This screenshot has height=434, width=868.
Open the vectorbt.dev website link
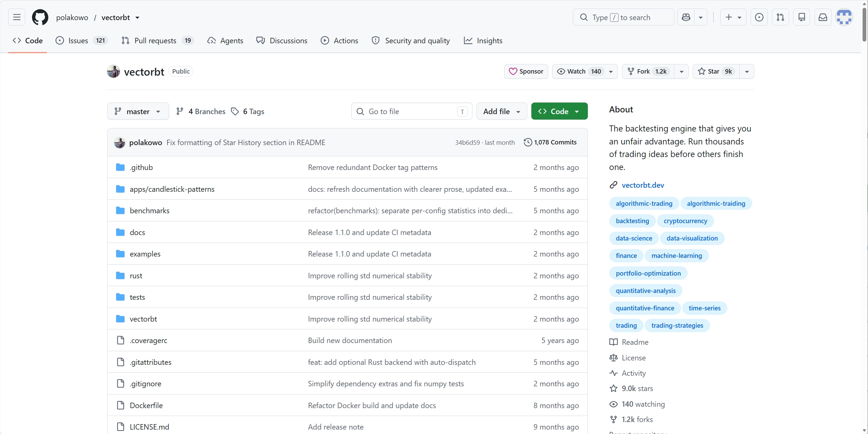coord(643,185)
